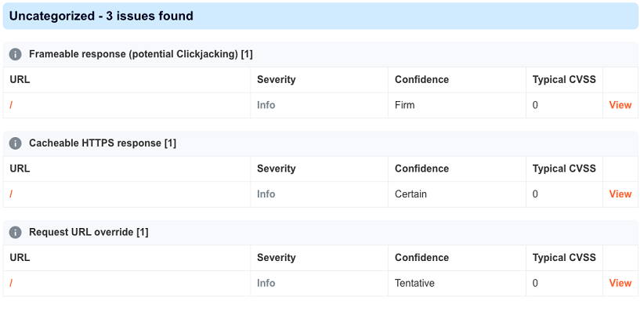Select the Firm confidence cell

404,105
